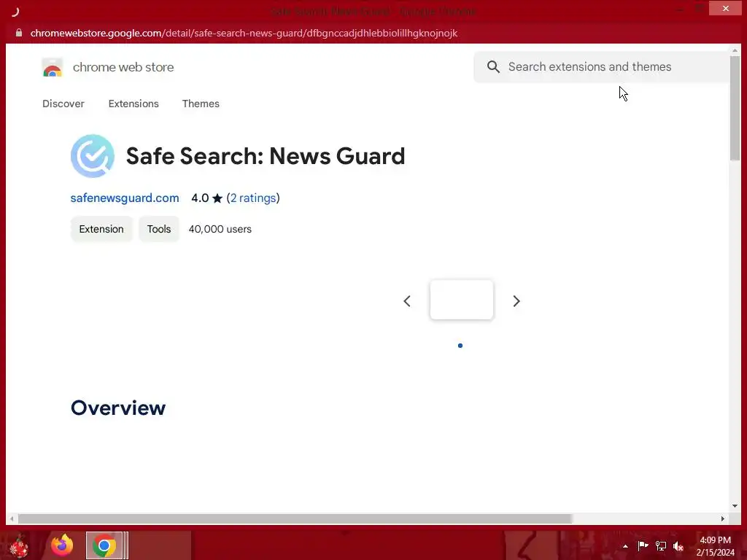Focus the Search extensions and themes field
Image resolution: width=747 pixels, height=560 pixels.
click(x=602, y=66)
